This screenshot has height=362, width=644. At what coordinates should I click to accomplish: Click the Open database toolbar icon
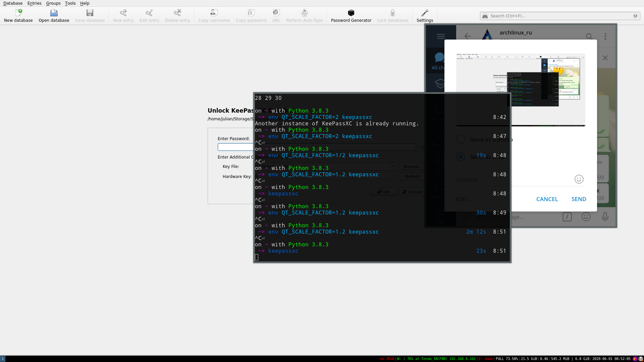click(54, 13)
